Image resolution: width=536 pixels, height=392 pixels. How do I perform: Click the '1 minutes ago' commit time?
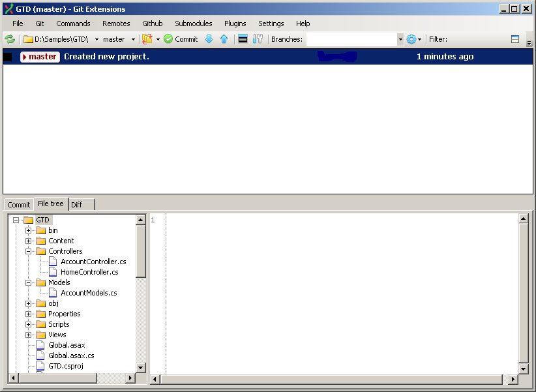[445, 57]
